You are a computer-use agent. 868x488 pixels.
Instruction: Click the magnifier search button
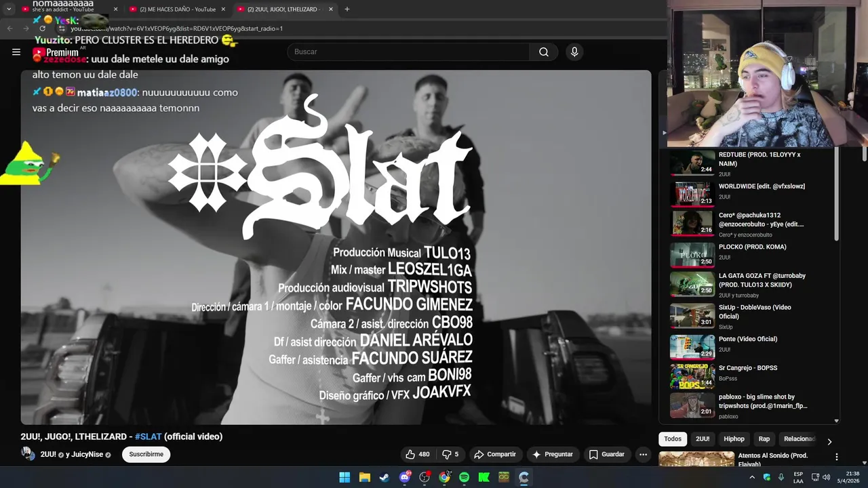click(544, 52)
